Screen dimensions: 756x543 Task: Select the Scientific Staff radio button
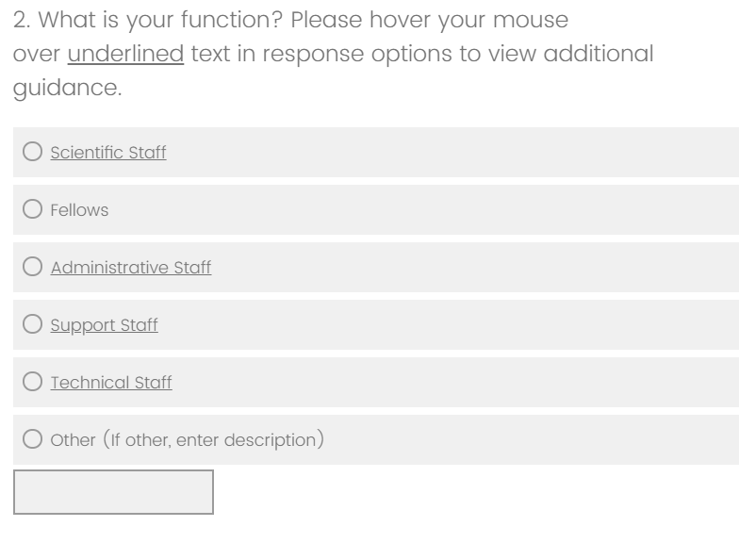pyautogui.click(x=33, y=153)
